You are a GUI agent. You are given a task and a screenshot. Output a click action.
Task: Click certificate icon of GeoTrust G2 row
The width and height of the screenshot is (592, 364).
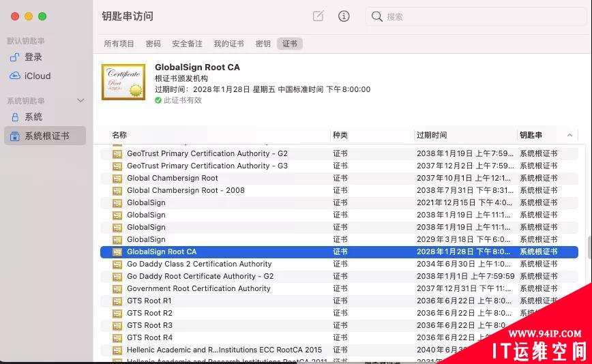[x=117, y=154]
